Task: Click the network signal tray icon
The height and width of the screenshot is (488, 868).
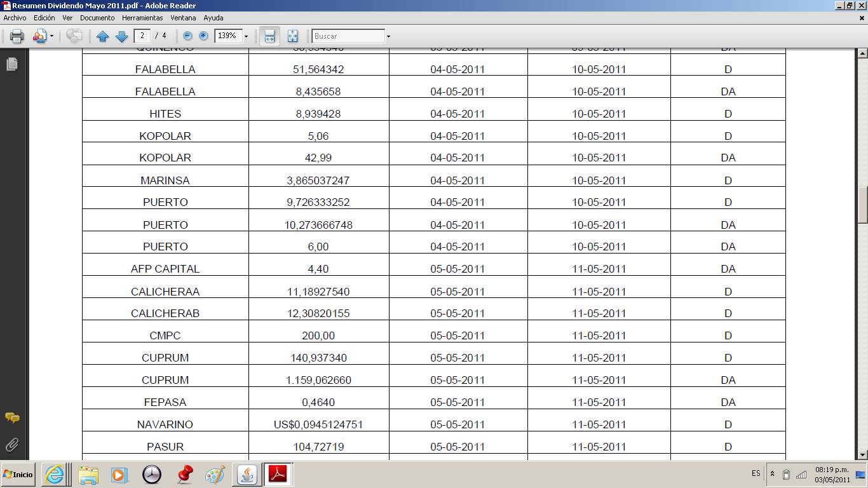Action: (x=801, y=474)
